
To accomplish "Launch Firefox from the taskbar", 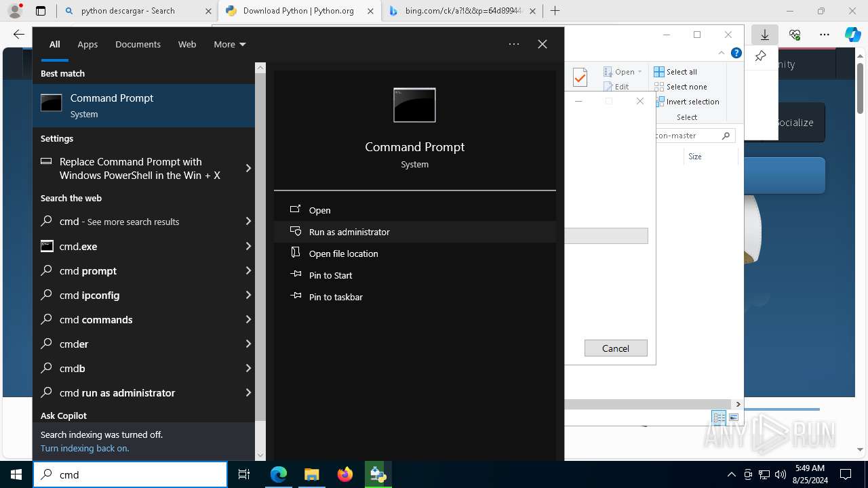I will 344,474.
